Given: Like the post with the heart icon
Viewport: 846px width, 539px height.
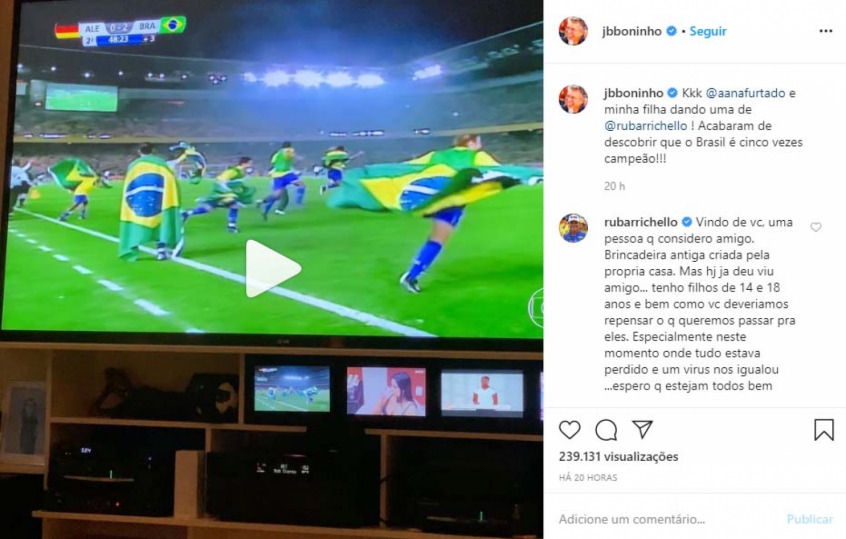Looking at the screenshot, I should point(569,429).
